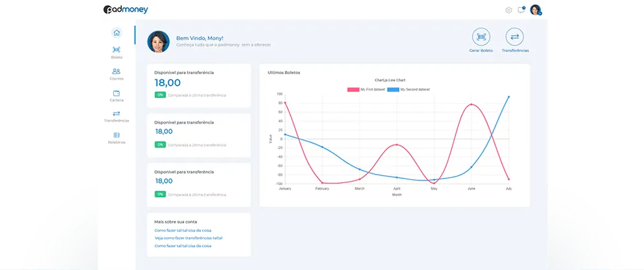This screenshot has width=644, height=270.
Task: Open user avatar menu in header
Action: pyautogui.click(x=536, y=10)
